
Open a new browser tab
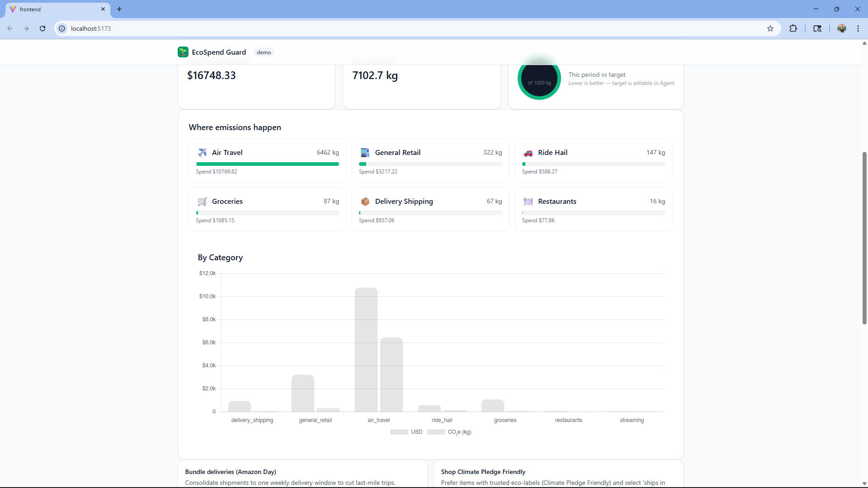119,9
